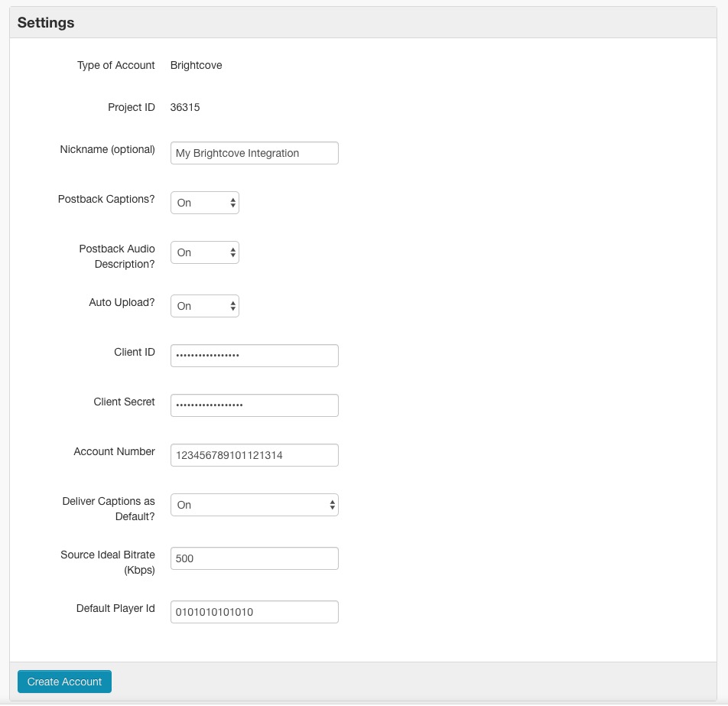
Task: Click the Client ID label
Action: pos(134,352)
